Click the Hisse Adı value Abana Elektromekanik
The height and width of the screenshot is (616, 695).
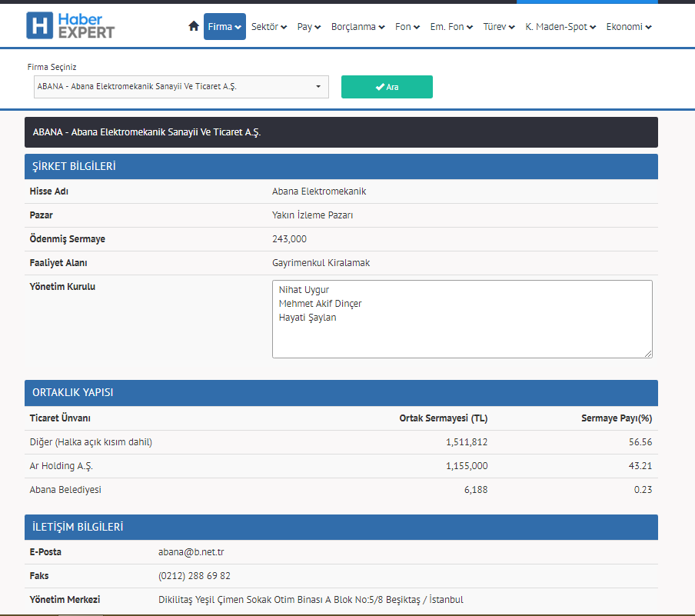point(319,191)
